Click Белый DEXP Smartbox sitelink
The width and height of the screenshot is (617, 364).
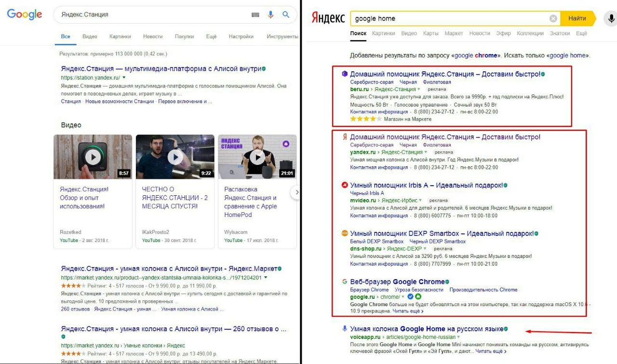coord(377,242)
